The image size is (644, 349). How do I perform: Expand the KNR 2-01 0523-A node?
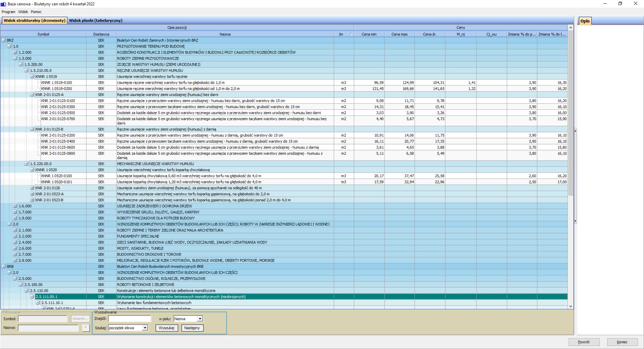tap(32, 194)
